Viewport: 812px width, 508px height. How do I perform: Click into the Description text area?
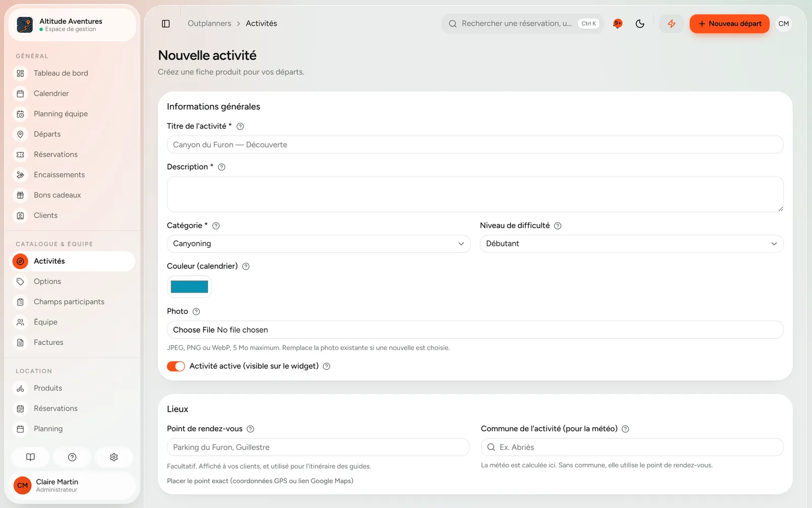pos(475,194)
